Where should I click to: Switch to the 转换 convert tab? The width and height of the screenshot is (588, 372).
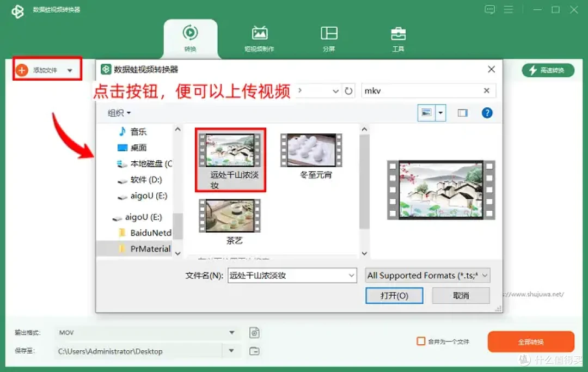pyautogui.click(x=190, y=38)
